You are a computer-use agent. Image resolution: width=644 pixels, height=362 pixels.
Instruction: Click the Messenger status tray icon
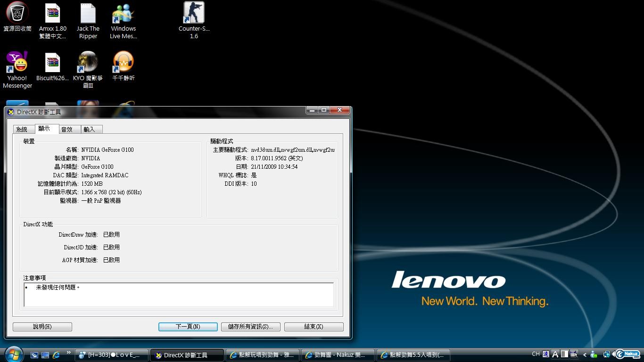click(594, 354)
